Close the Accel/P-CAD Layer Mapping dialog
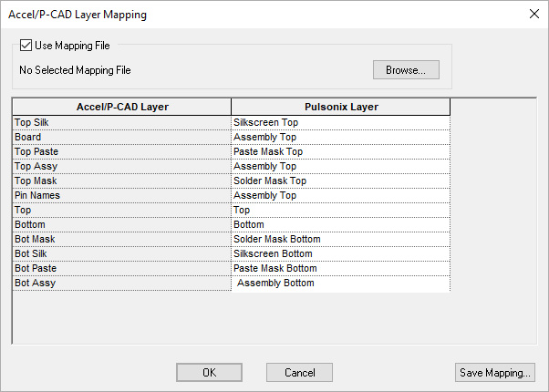This screenshot has height=392, width=549. tap(533, 15)
